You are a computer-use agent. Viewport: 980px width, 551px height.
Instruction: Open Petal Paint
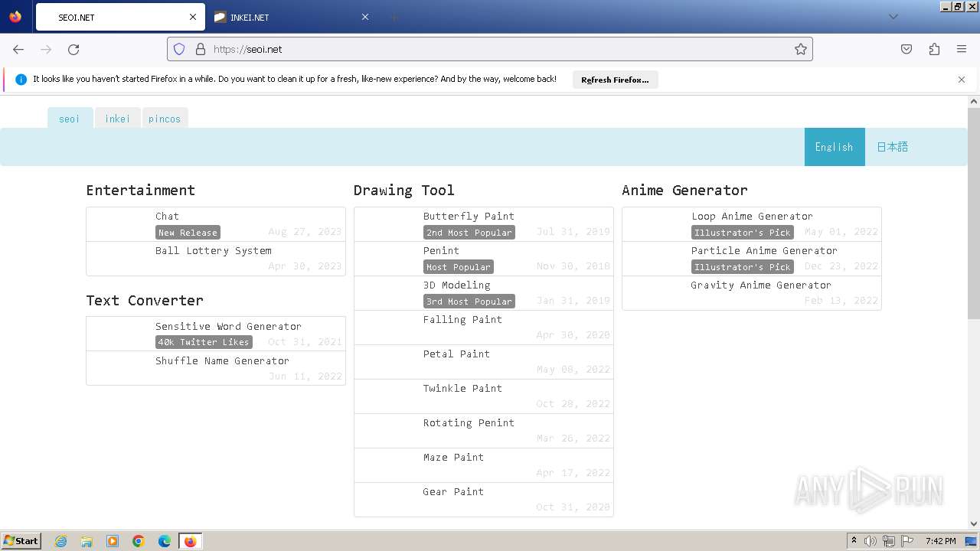484,362
